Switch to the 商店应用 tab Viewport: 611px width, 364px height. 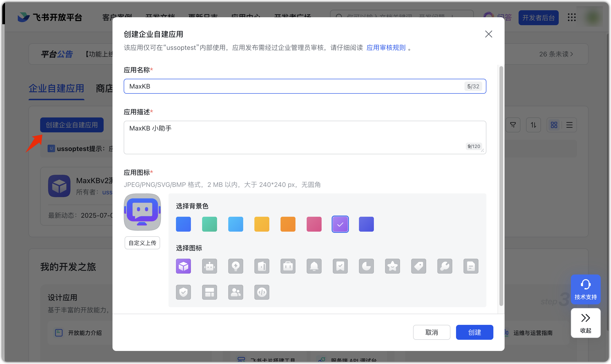tap(105, 88)
